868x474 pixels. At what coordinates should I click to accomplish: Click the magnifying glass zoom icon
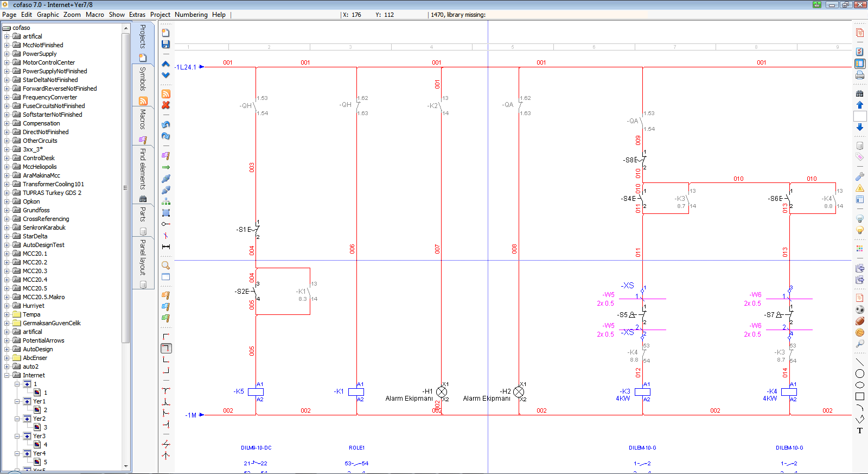tap(165, 266)
